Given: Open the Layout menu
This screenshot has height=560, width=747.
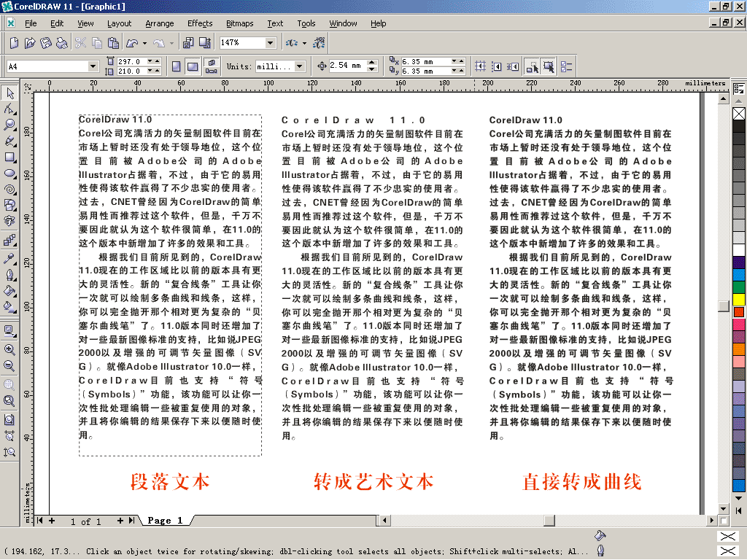Looking at the screenshot, I should [x=119, y=23].
